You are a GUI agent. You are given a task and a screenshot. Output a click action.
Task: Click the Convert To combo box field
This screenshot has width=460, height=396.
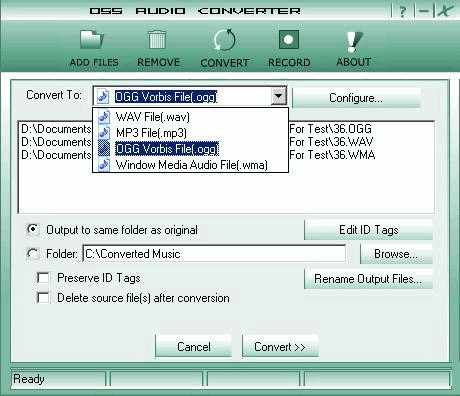[190, 96]
